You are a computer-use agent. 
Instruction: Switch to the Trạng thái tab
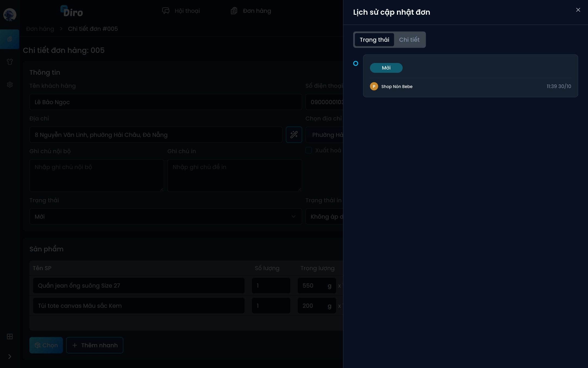click(374, 40)
